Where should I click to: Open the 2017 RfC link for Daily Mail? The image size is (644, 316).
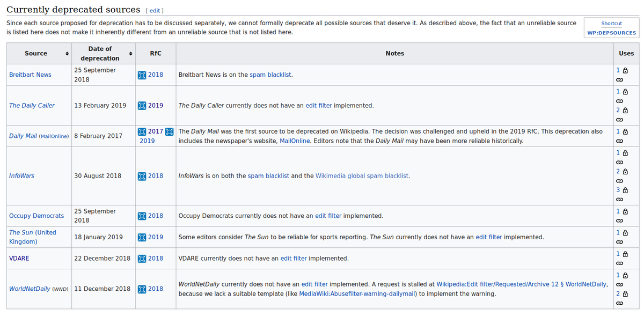pyautogui.click(x=156, y=131)
